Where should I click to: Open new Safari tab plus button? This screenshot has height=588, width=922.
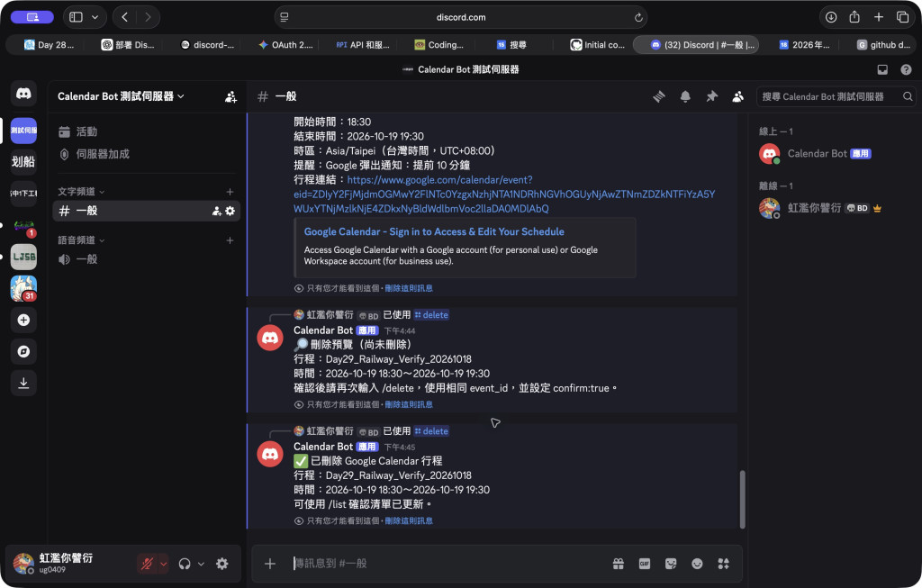879,17
